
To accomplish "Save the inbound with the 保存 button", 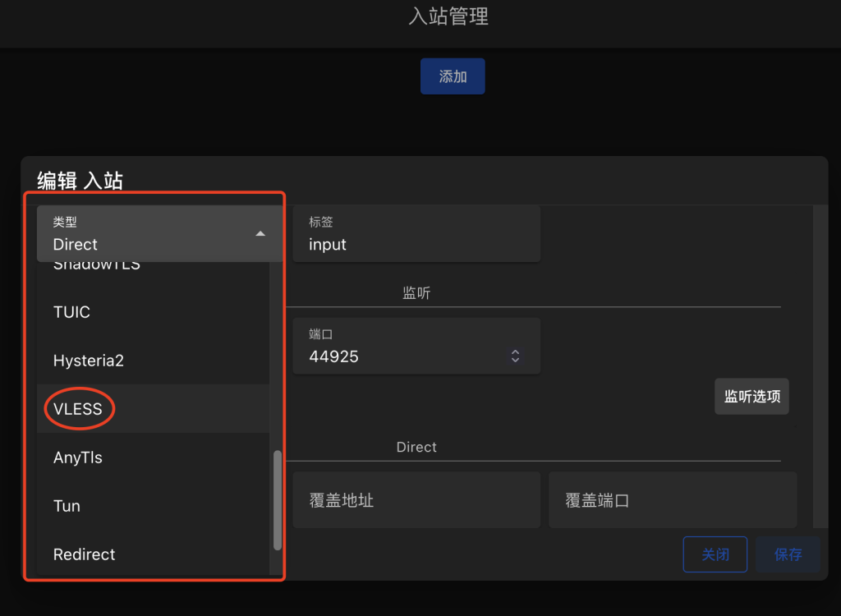I will (788, 554).
